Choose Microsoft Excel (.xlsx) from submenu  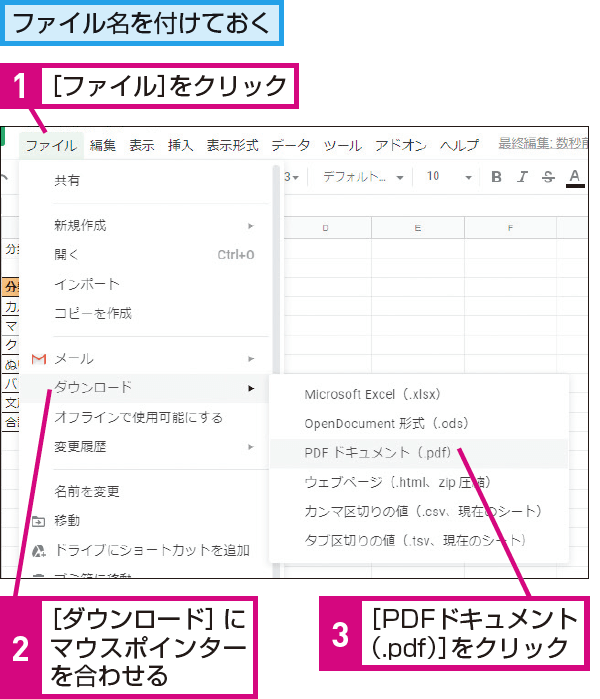(x=372, y=394)
